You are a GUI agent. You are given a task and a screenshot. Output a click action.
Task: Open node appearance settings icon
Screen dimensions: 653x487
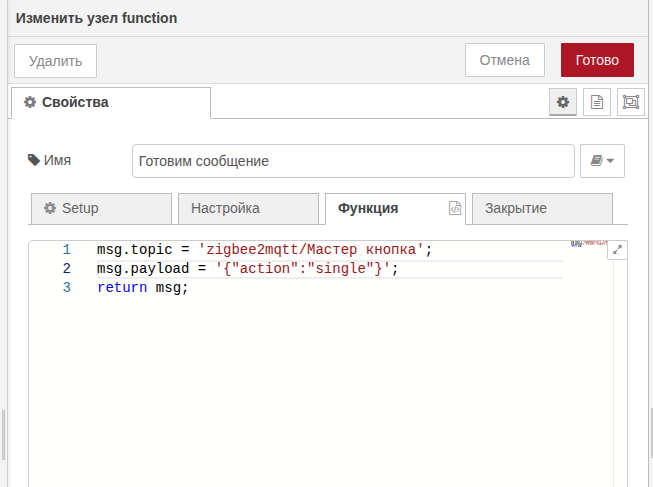631,102
